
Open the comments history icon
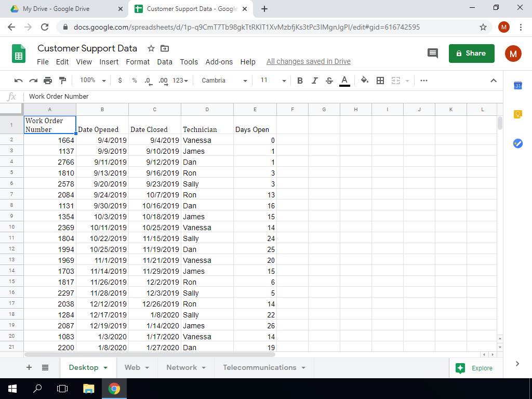433,54
